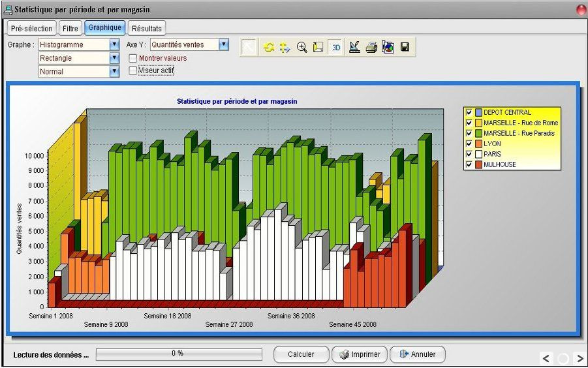Save the chart with floppy disk icon
Screen dimensions: 588x368
[405, 48]
